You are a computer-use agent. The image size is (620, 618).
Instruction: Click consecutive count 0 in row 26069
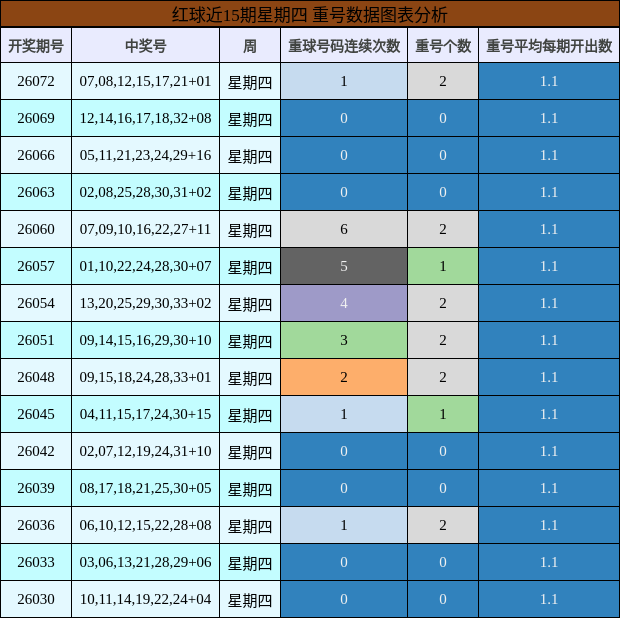click(x=344, y=118)
